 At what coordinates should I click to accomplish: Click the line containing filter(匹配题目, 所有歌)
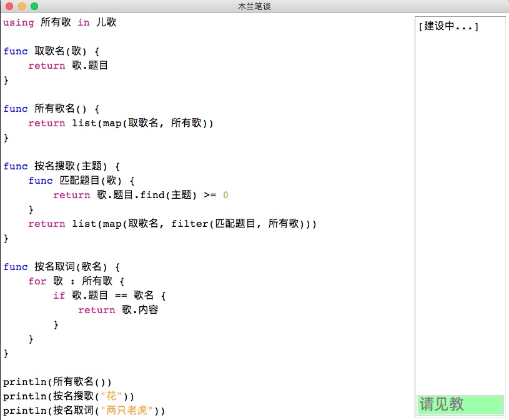point(172,224)
